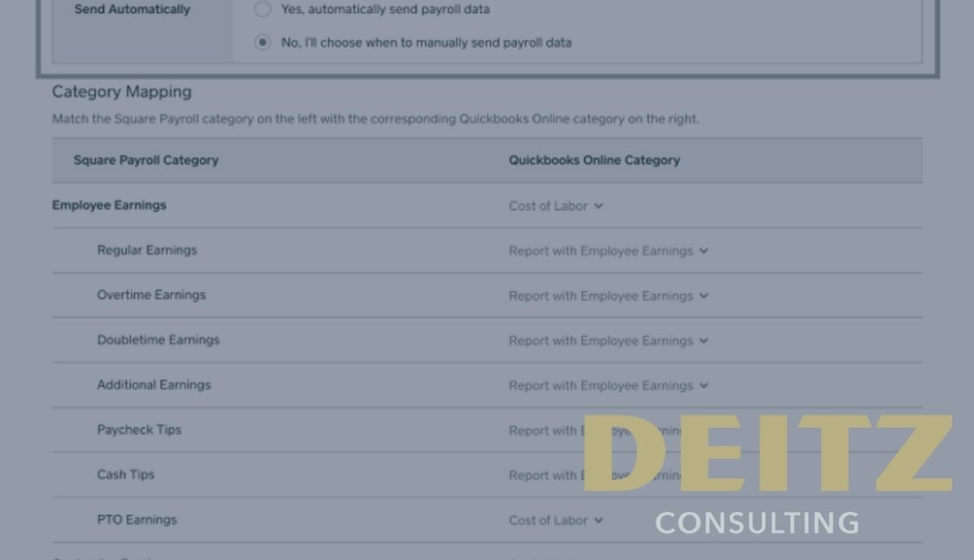974x560 pixels.
Task: Select the Cash Tips row label
Action: coord(126,475)
